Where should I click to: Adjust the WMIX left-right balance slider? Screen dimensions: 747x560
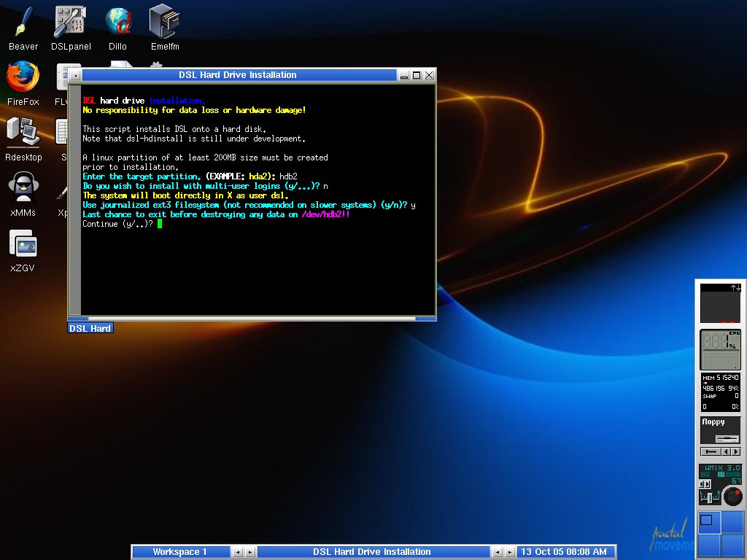[x=710, y=497]
